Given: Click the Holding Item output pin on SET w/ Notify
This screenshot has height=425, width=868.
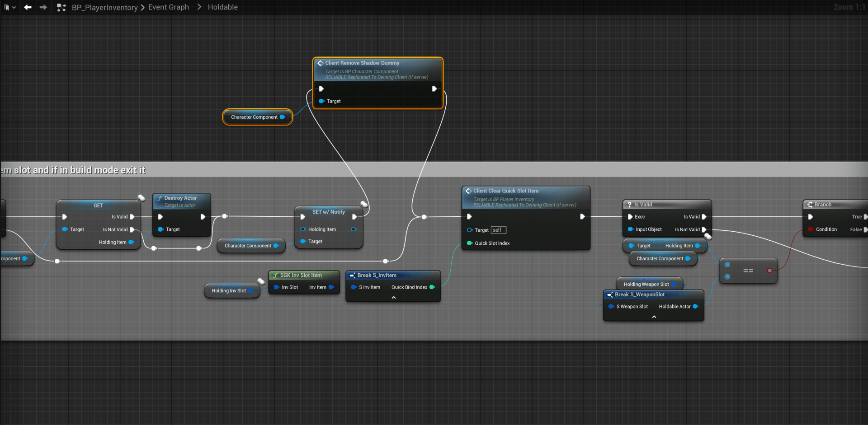Looking at the screenshot, I should pos(354,229).
